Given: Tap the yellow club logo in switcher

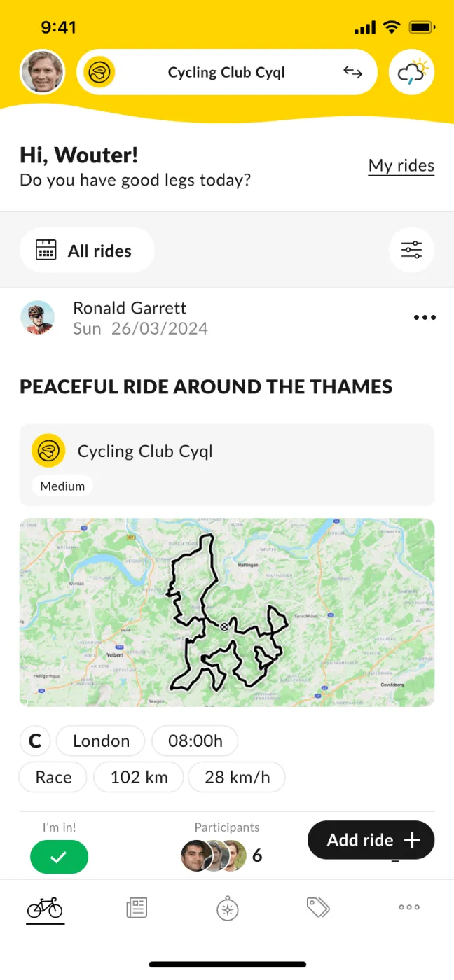Looking at the screenshot, I should [x=99, y=72].
